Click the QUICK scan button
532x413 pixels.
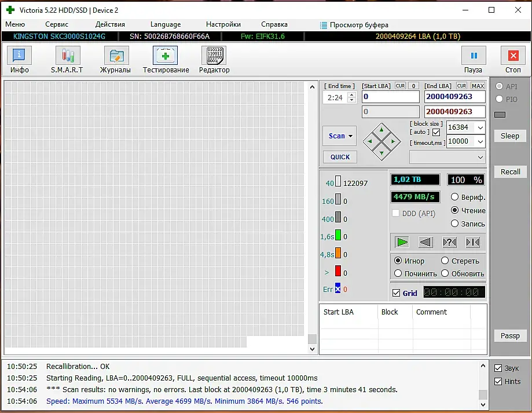[x=340, y=157]
